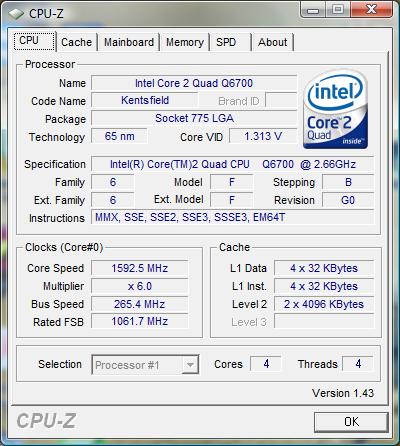Image resolution: width=400 pixels, height=446 pixels.
Task: Click the L1 Data value 4 x 32 KBytes
Action: [x=324, y=268]
